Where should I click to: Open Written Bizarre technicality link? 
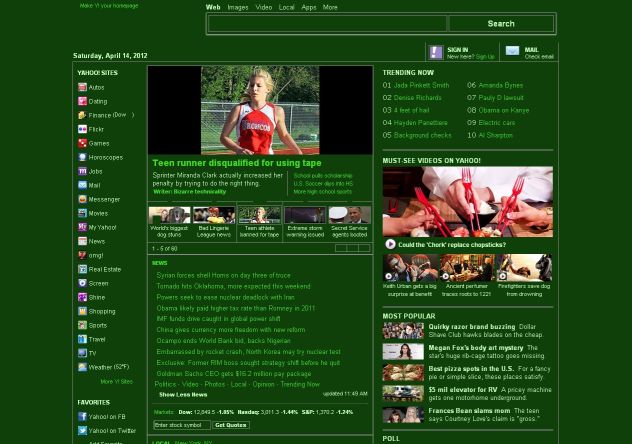tap(189, 192)
